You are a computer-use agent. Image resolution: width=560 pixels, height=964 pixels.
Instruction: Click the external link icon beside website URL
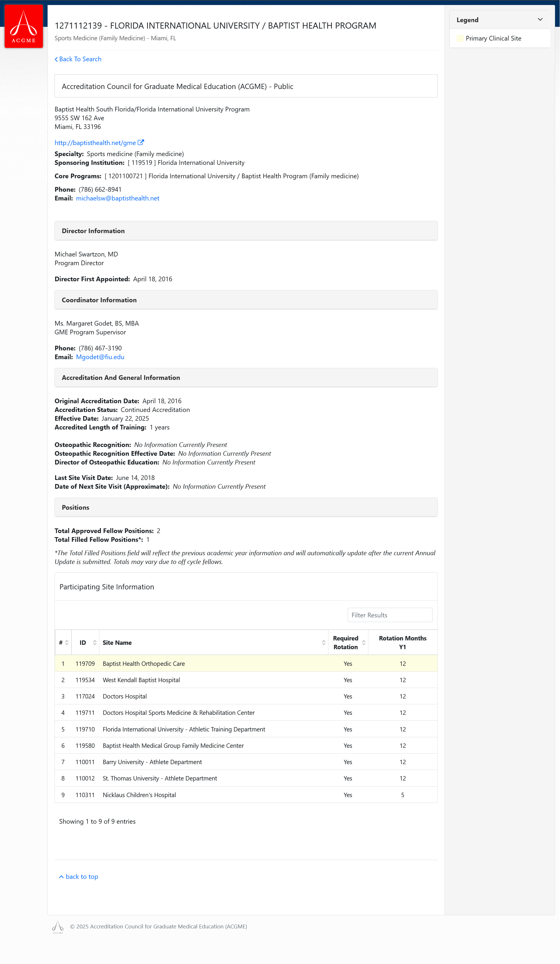click(141, 142)
